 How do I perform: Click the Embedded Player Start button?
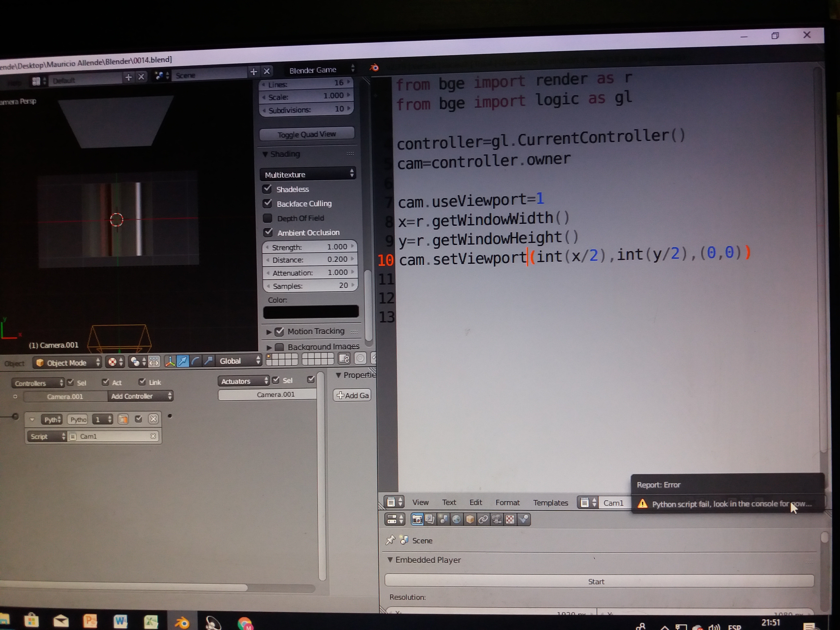(599, 581)
